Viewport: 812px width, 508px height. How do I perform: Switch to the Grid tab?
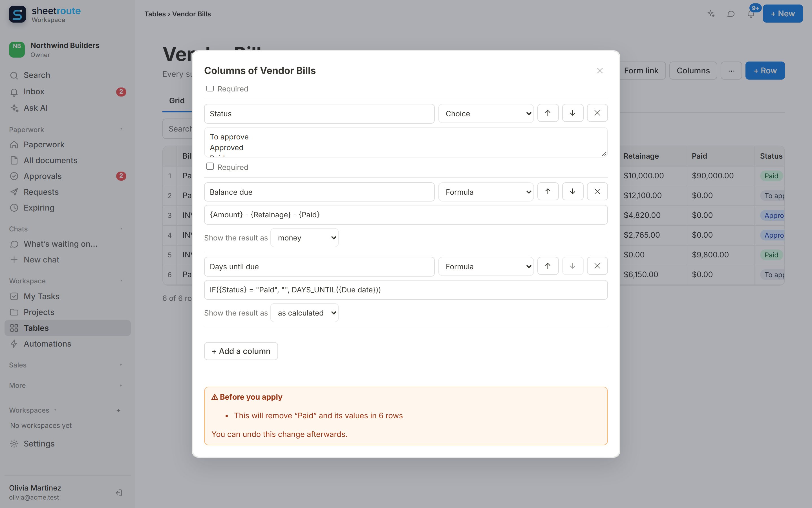click(177, 100)
